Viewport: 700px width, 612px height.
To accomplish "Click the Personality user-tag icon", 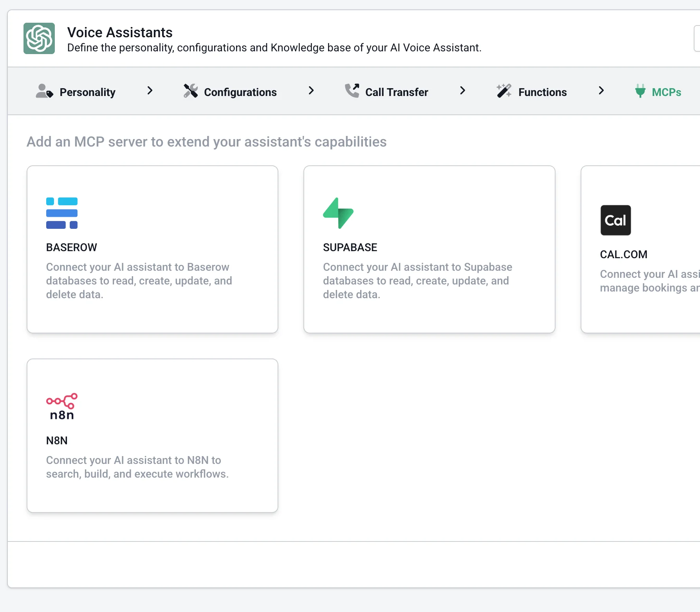I will pos(44,91).
